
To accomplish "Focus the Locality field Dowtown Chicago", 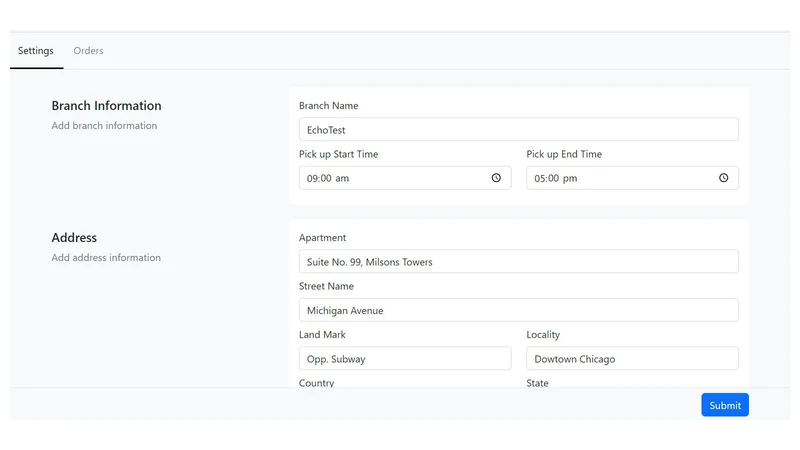I will tap(632, 359).
